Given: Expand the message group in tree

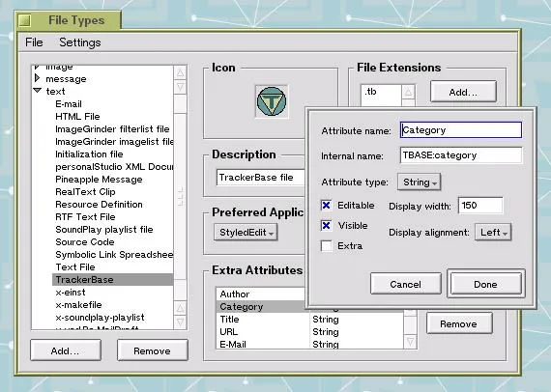Looking at the screenshot, I should [x=38, y=78].
